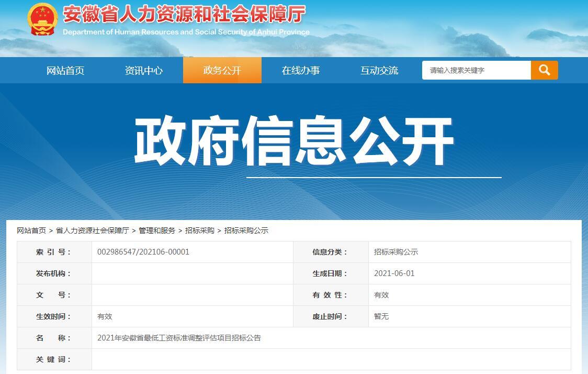Select the 索引号 value 002986547/202106-00001

142,252
